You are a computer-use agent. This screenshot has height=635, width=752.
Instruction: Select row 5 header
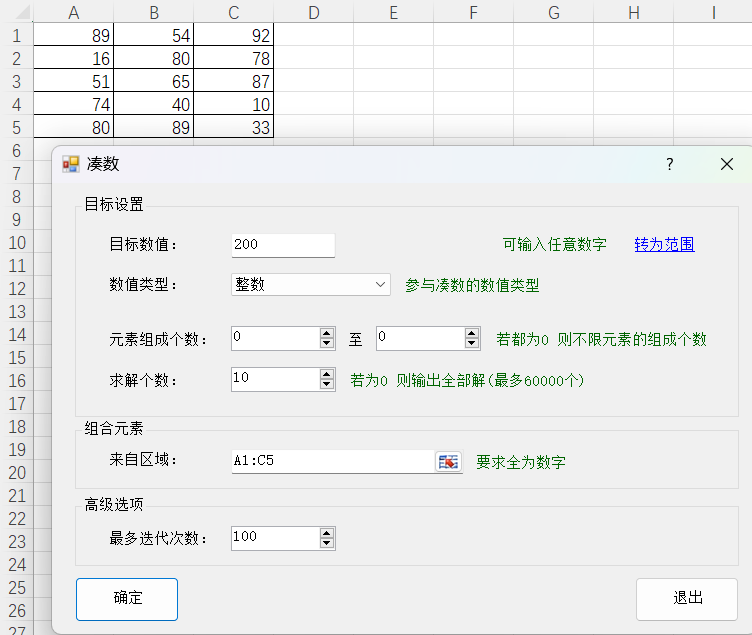point(17,127)
